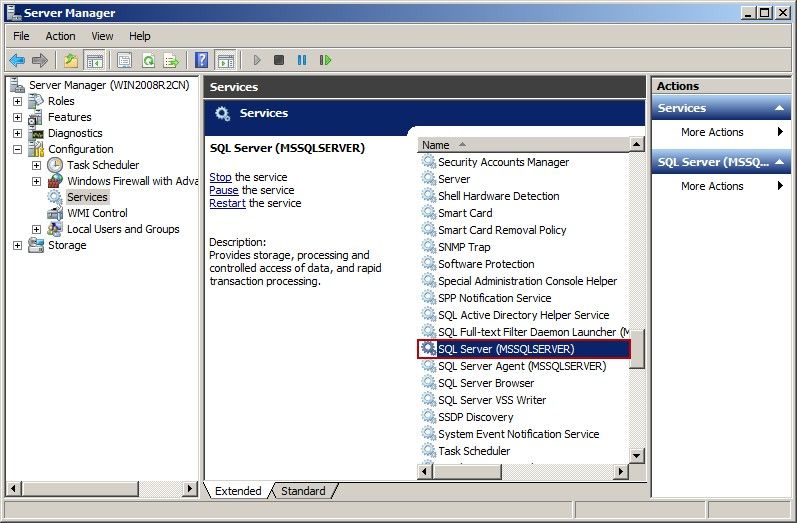Open More Actions under Services
Screen dimensions: 797x523
(x=721, y=132)
